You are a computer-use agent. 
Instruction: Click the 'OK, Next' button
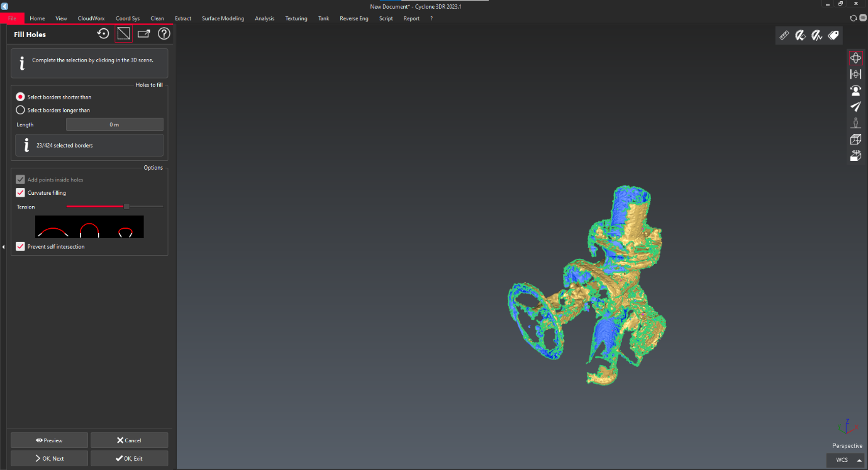click(49, 458)
